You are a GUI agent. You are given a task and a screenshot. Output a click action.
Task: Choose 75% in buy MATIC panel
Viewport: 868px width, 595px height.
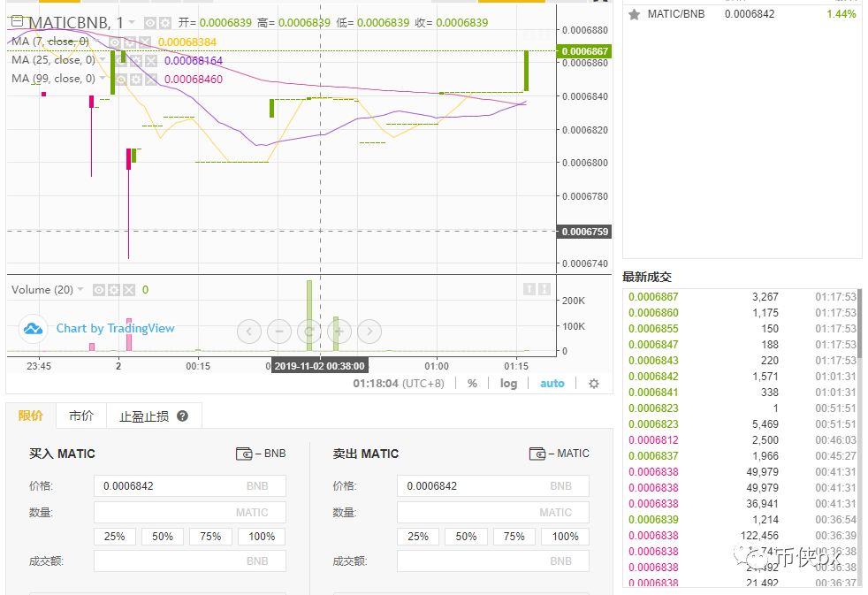(210, 537)
